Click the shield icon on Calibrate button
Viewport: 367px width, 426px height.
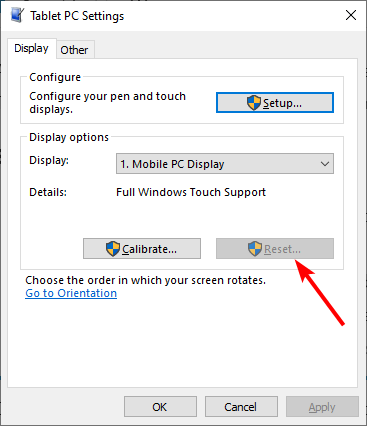pos(113,249)
